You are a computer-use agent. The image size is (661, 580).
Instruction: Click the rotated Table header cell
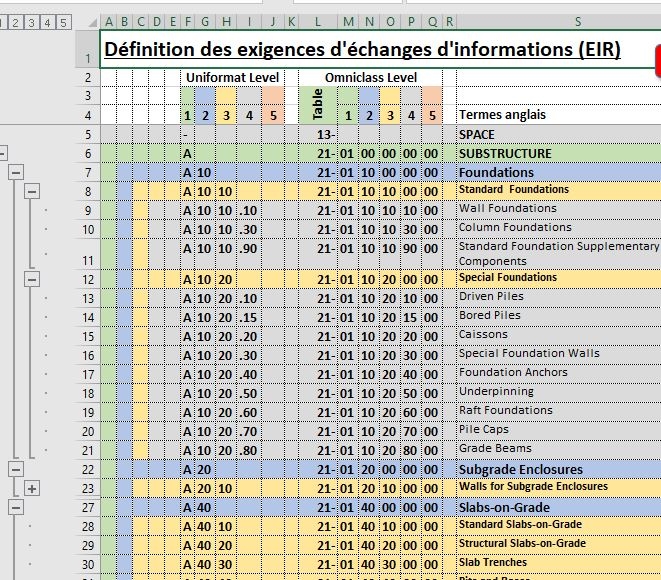click(x=317, y=105)
